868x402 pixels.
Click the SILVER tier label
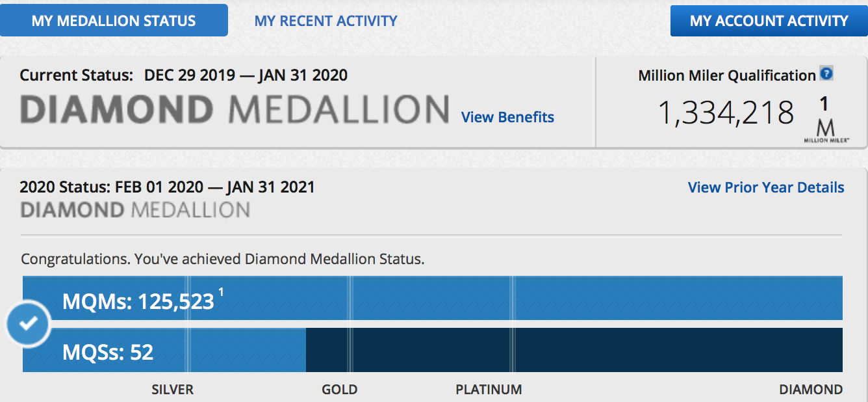(x=173, y=390)
